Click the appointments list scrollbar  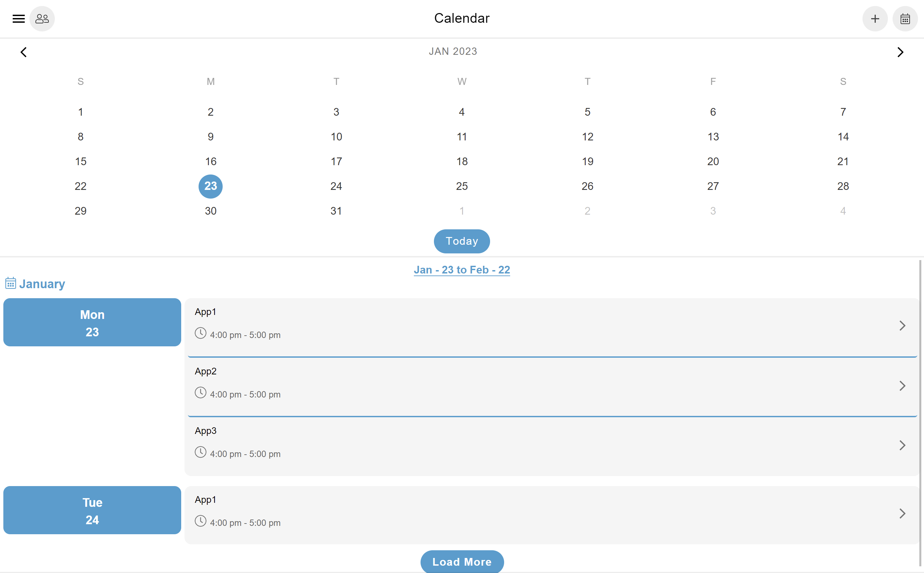(921, 413)
